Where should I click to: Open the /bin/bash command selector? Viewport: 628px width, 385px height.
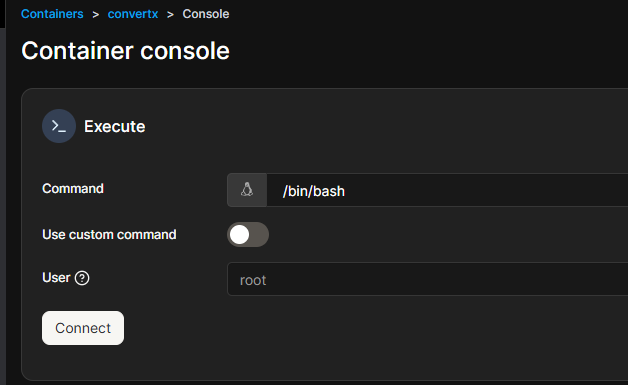coord(447,190)
